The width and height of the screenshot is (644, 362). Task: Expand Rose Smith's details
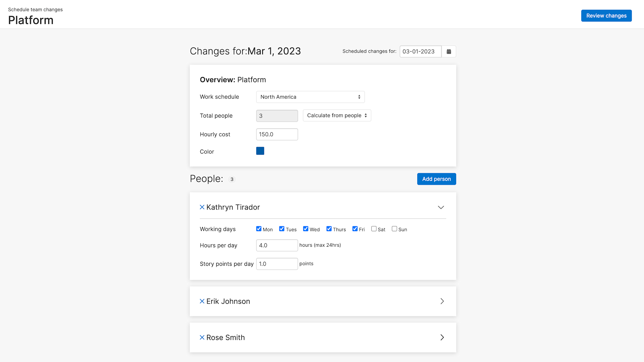pos(442,337)
